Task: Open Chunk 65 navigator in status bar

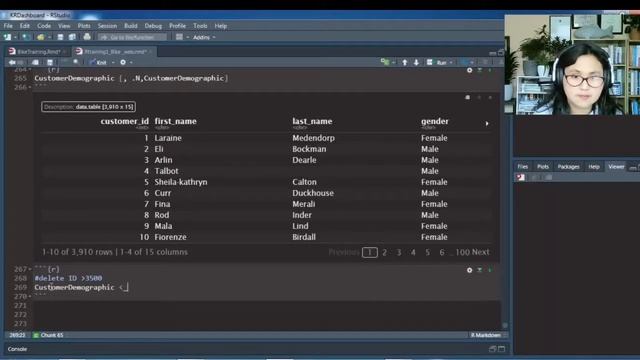Action: pyautogui.click(x=49, y=335)
